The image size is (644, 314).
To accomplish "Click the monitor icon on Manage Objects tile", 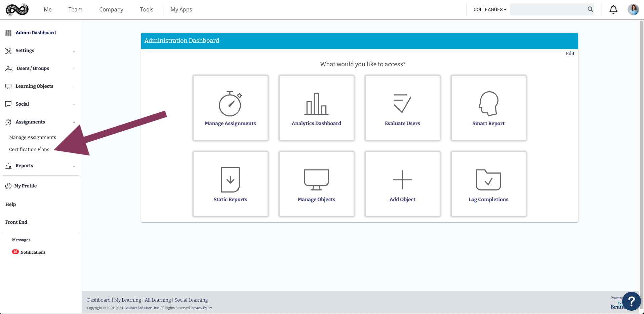I will (x=316, y=180).
